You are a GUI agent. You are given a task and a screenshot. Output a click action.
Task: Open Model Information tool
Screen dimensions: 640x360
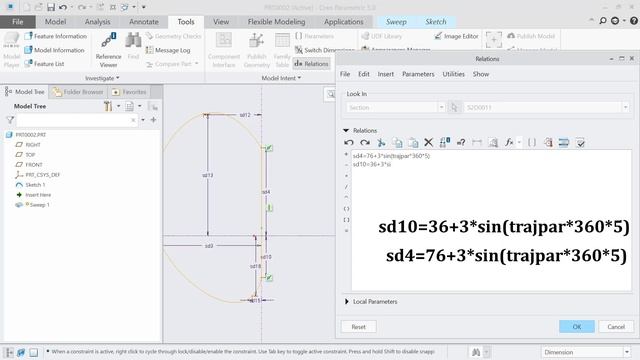[x=54, y=50]
